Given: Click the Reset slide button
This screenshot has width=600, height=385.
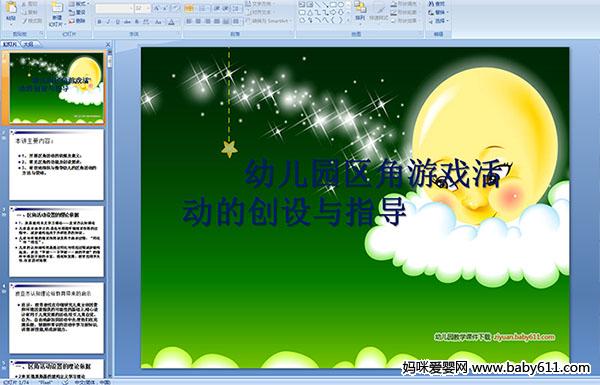Looking at the screenshot, I should [77, 12].
